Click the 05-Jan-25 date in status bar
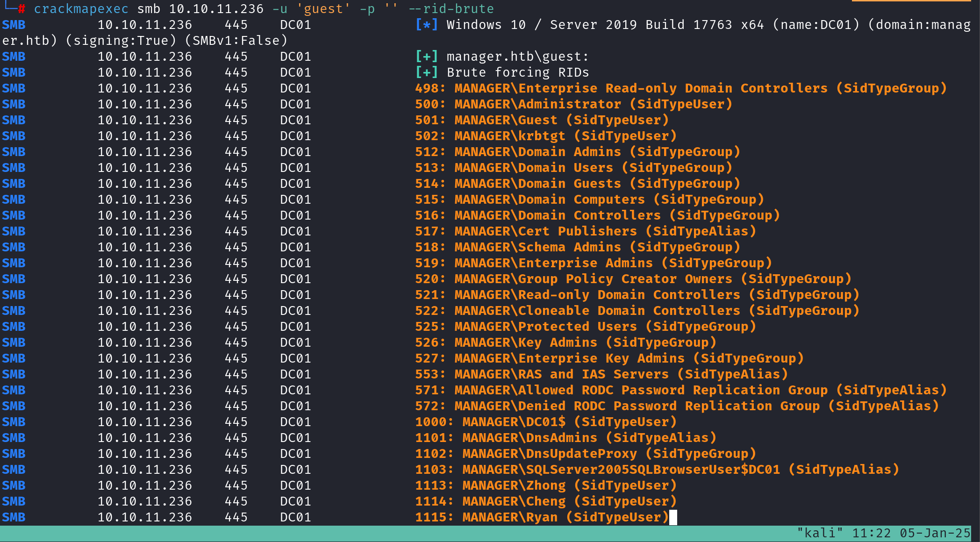980x542 pixels. click(x=935, y=533)
